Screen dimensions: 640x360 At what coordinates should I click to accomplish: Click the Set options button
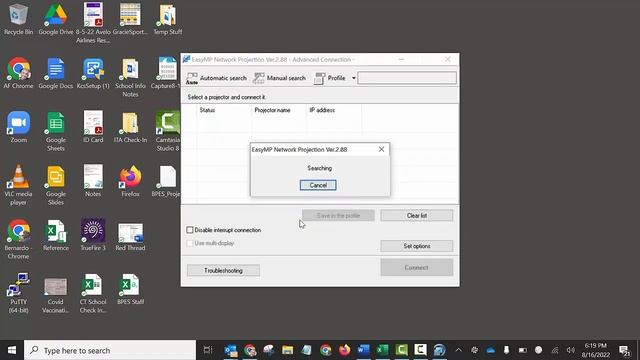417,246
